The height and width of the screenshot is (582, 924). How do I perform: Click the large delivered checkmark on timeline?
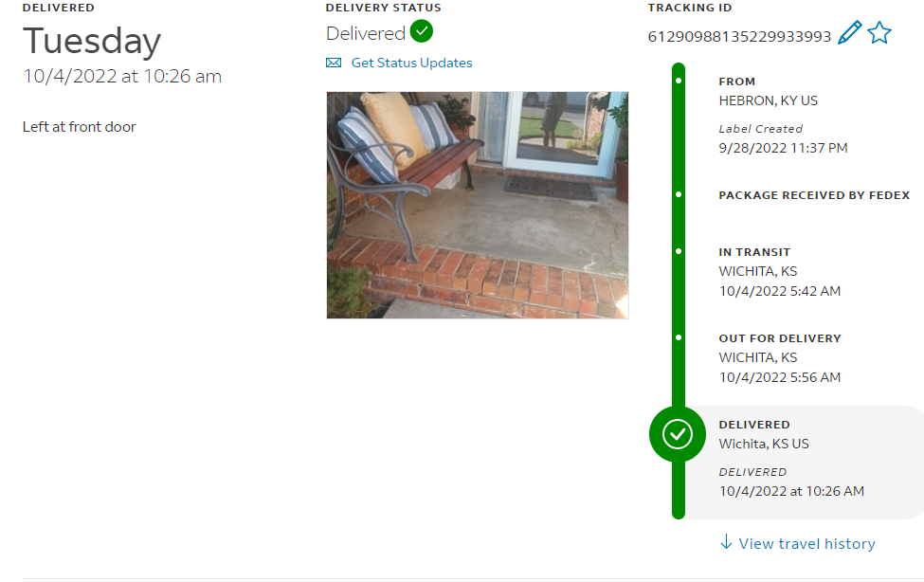click(x=677, y=434)
